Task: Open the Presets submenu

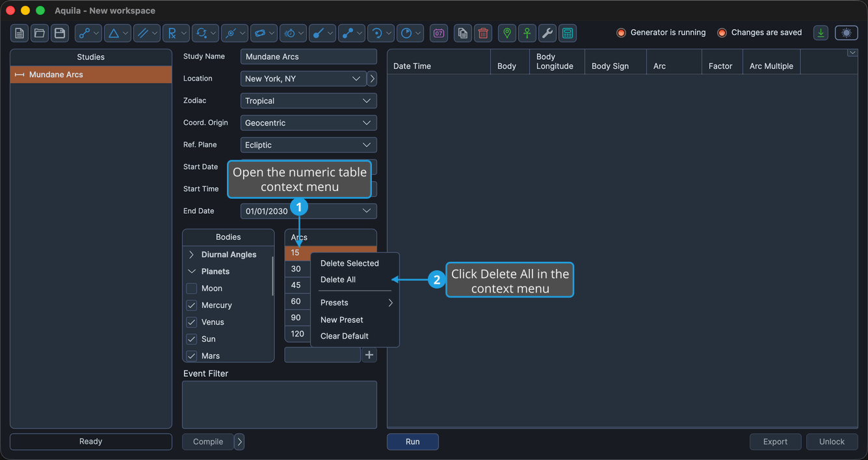Action: [355, 303]
